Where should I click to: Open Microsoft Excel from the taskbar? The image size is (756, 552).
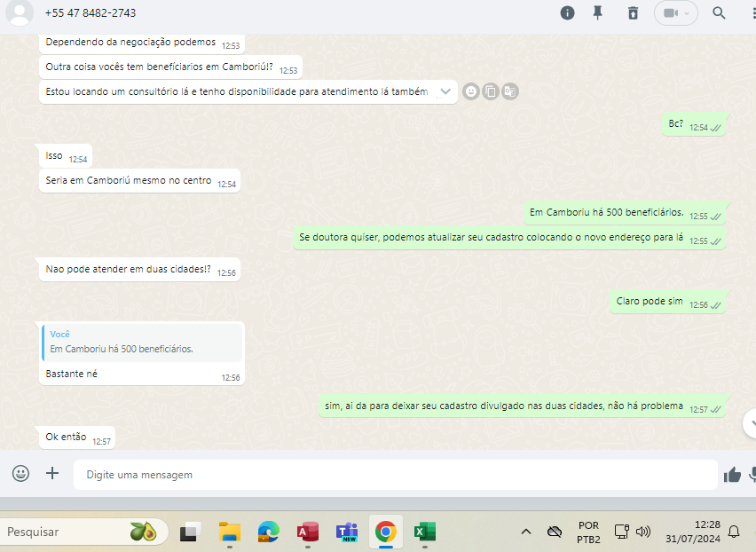(x=425, y=532)
